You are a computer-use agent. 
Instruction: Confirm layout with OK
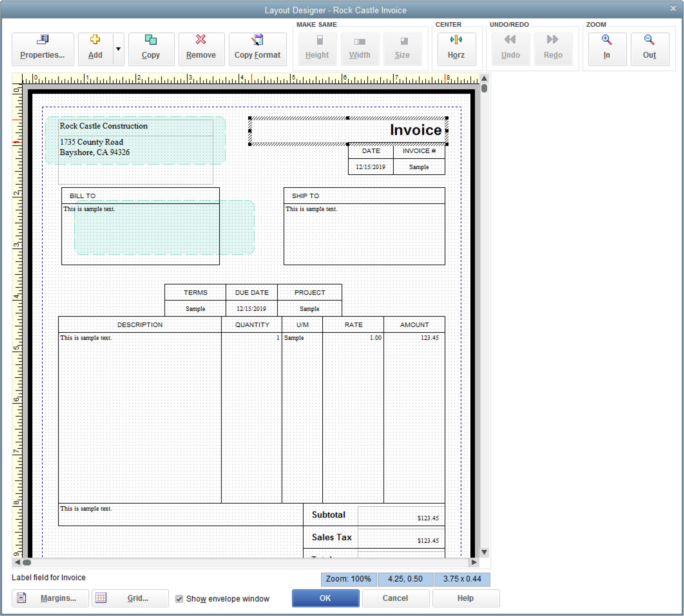click(x=326, y=598)
